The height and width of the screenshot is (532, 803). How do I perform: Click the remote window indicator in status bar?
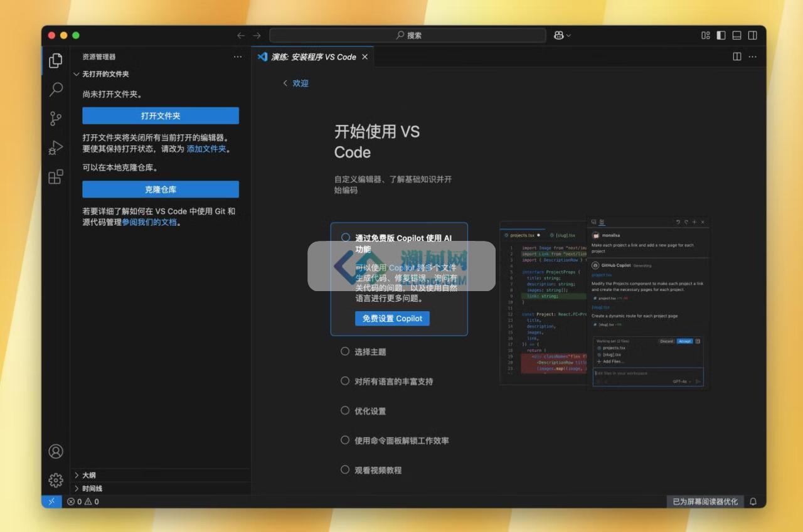coord(51,501)
